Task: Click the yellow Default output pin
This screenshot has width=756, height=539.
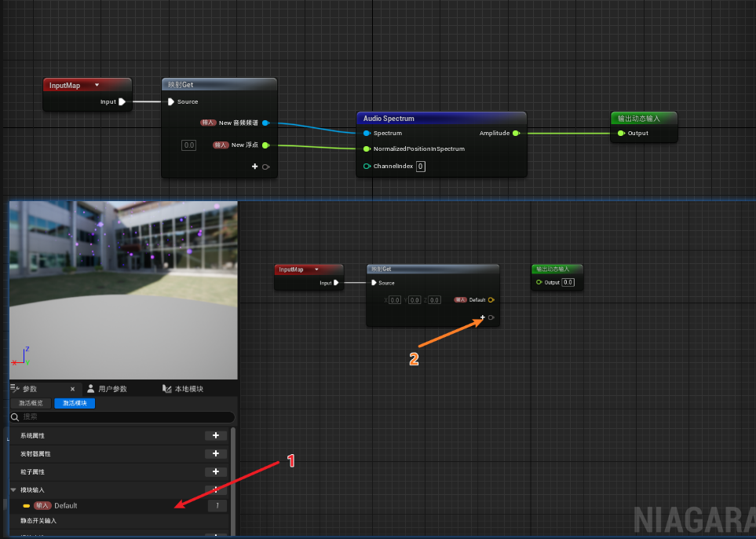Action: 491,300
